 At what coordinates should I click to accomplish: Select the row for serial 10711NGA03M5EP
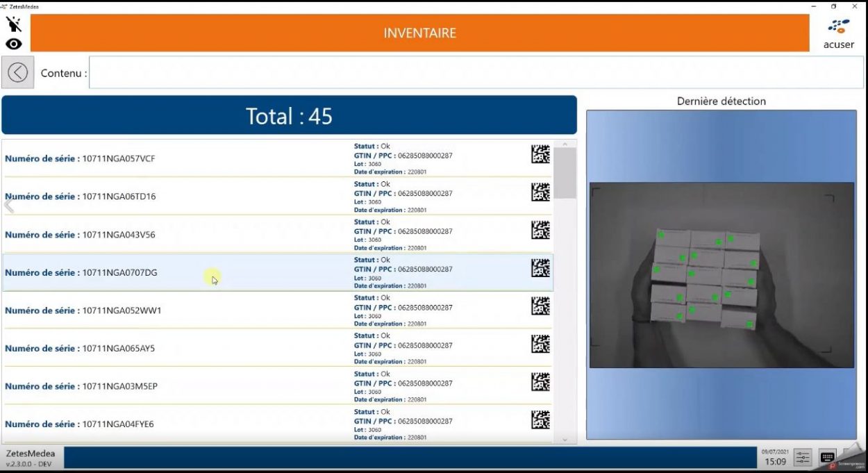174,387
